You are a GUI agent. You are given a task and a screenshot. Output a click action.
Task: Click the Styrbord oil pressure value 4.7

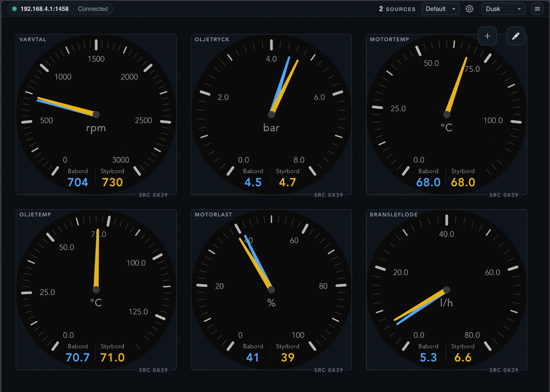(288, 182)
